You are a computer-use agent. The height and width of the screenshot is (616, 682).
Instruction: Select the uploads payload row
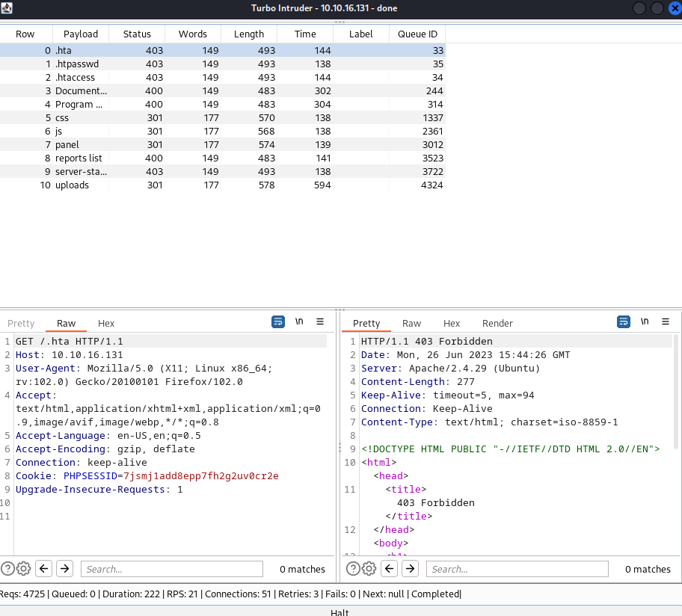click(72, 185)
